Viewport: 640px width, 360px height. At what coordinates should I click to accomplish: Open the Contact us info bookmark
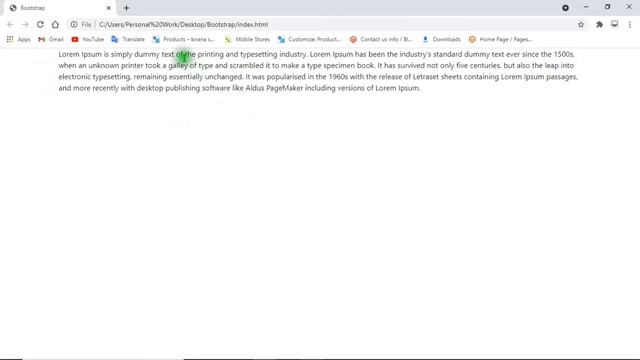pos(381,39)
